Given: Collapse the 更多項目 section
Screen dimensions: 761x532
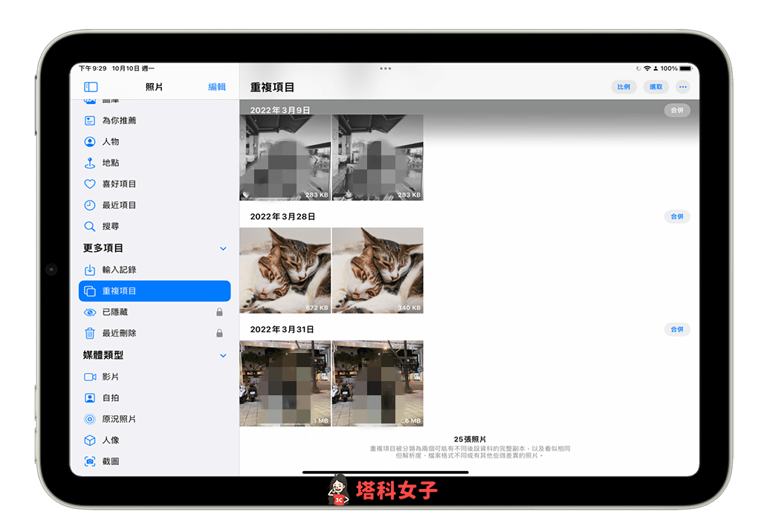Looking at the screenshot, I should [x=224, y=248].
